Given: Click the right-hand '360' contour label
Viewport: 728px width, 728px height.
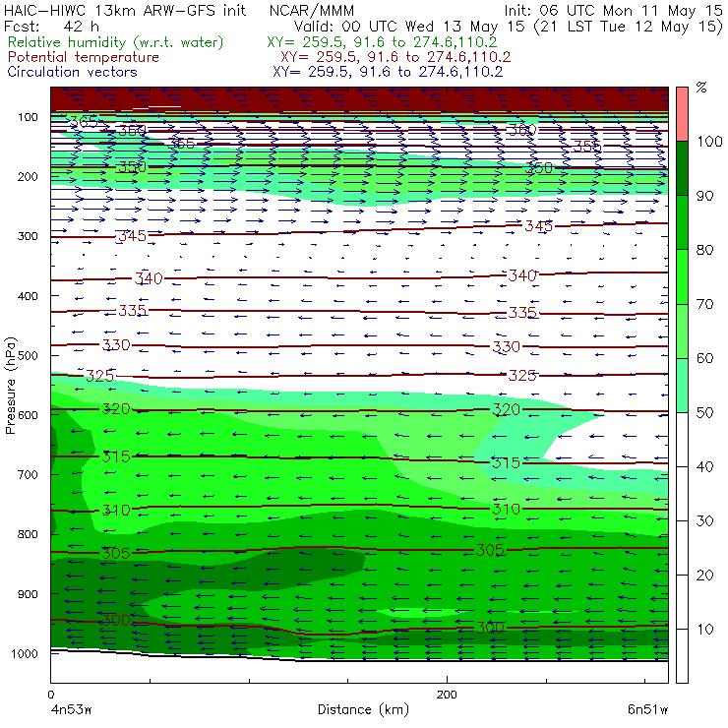Looking at the screenshot, I should (x=522, y=130).
